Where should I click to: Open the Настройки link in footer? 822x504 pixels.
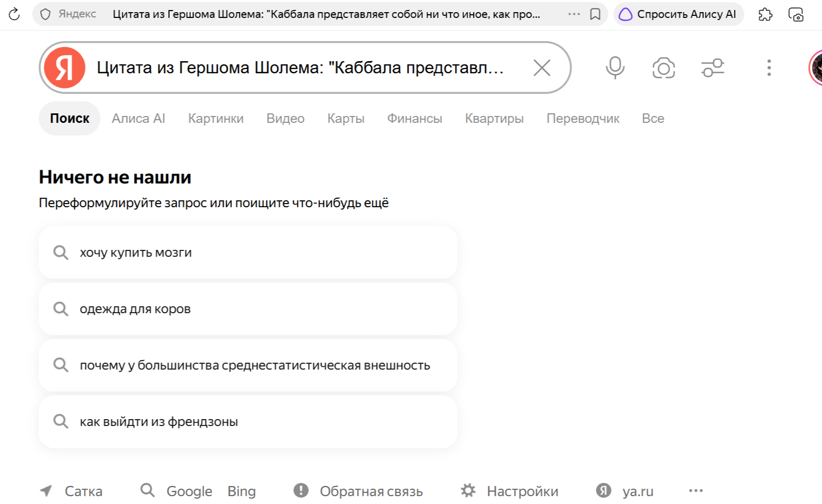point(523,491)
